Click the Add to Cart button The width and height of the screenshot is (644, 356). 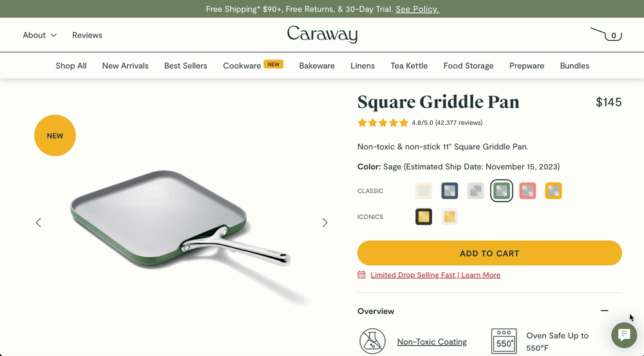(489, 253)
